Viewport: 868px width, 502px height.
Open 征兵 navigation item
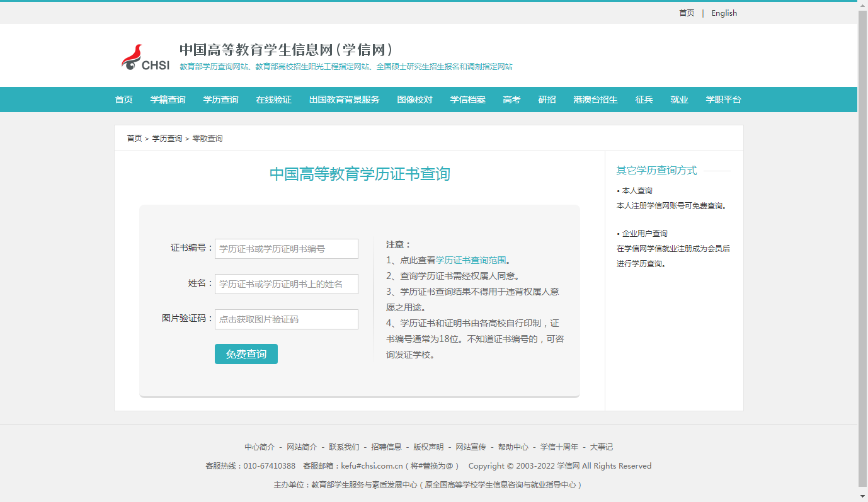tap(644, 100)
